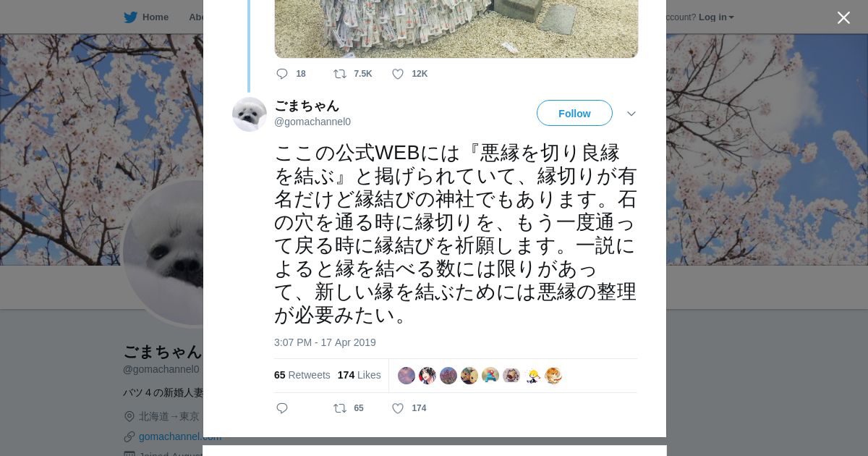Viewport: 868px width, 456px height.
Task: Close the tweet overlay with X
Action: tap(843, 18)
